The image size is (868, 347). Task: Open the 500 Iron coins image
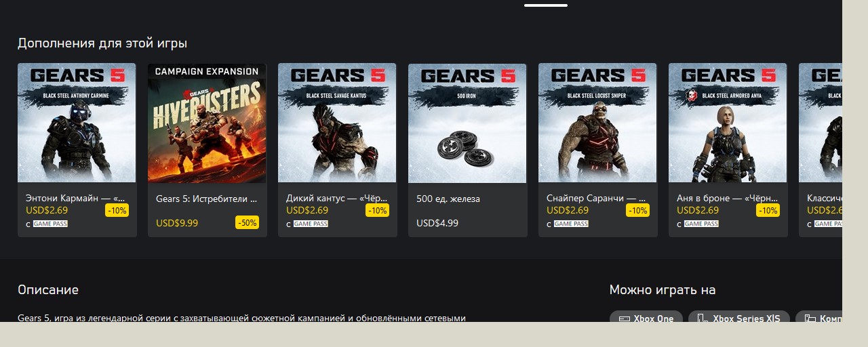(x=467, y=123)
